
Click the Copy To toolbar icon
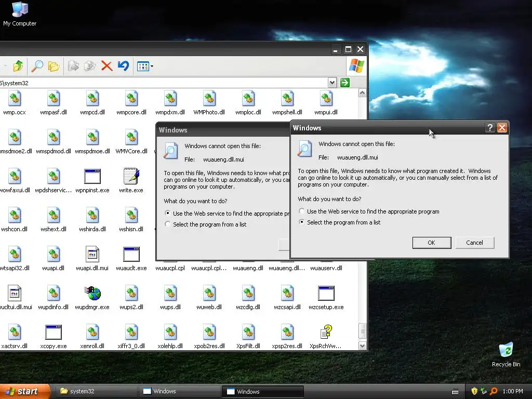90,66
